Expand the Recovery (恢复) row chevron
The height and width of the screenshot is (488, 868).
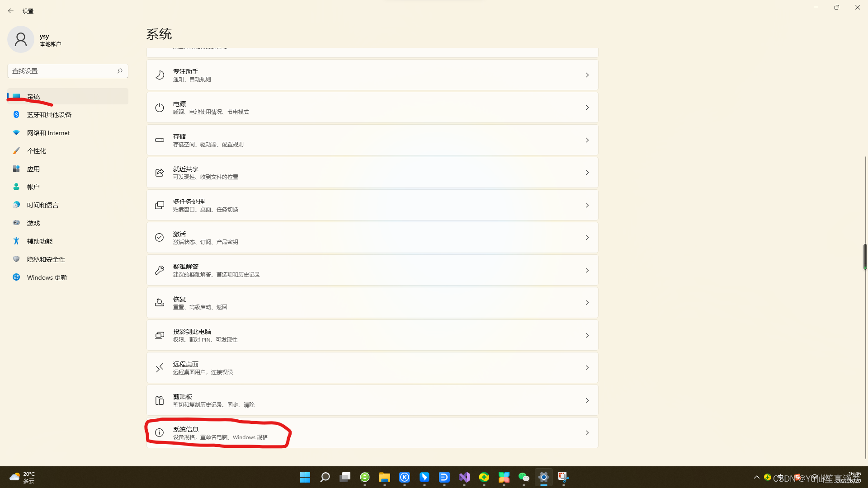tap(587, 303)
